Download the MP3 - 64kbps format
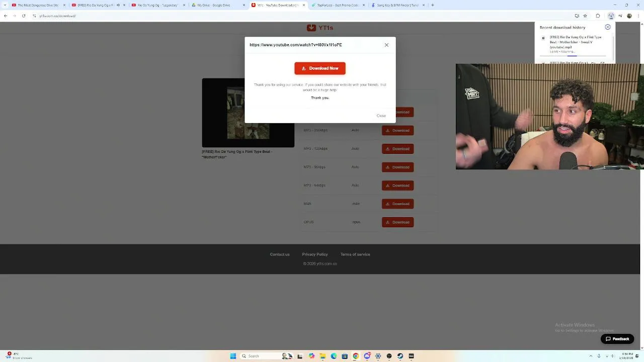The height and width of the screenshot is (362, 644). pos(397,186)
